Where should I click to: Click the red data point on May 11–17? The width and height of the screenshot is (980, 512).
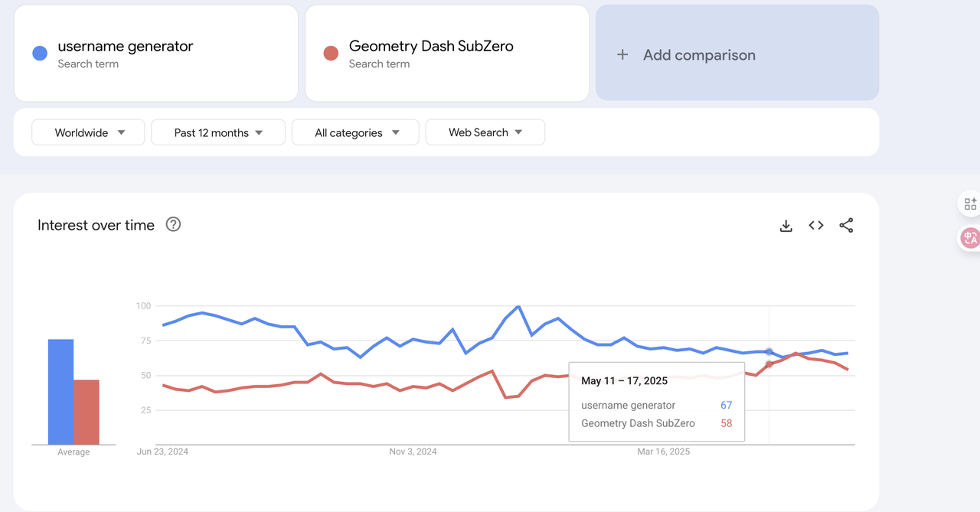[769, 364]
